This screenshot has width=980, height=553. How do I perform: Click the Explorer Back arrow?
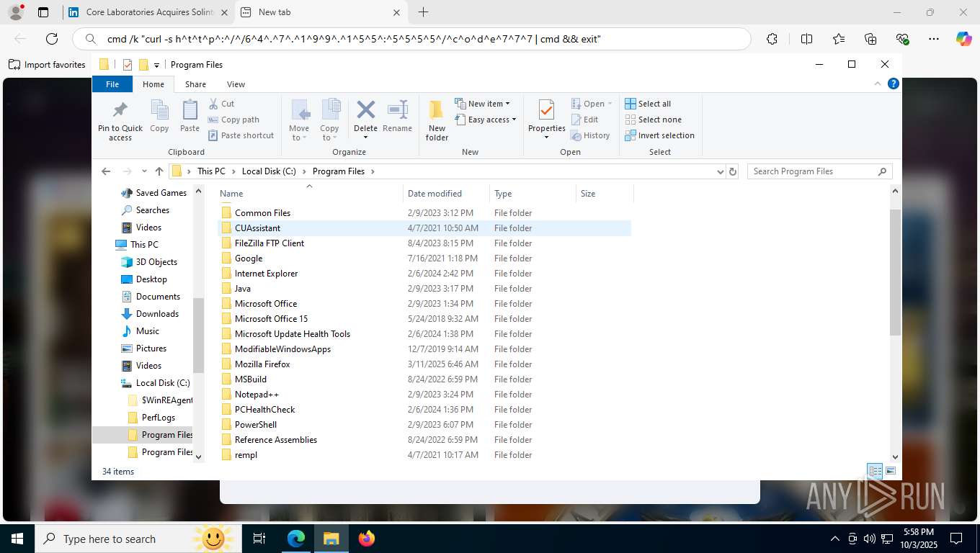106,171
